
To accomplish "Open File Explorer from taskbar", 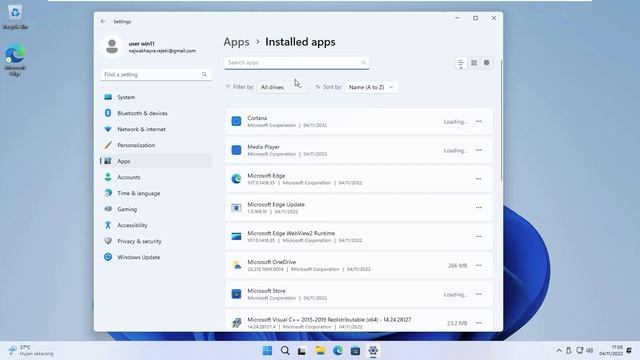I will 320,351.
